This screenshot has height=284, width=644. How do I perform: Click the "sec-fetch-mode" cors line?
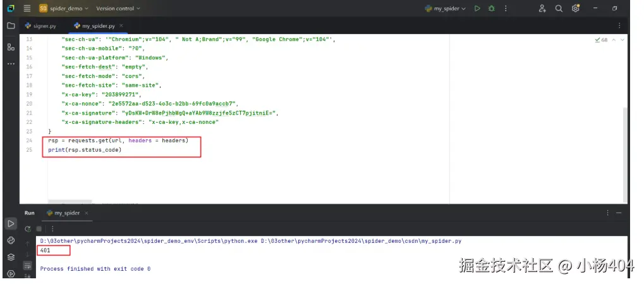click(x=103, y=76)
